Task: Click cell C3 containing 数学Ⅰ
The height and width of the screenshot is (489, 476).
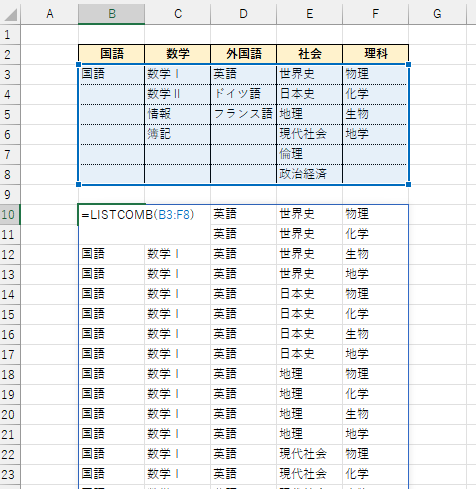Action: point(178,74)
